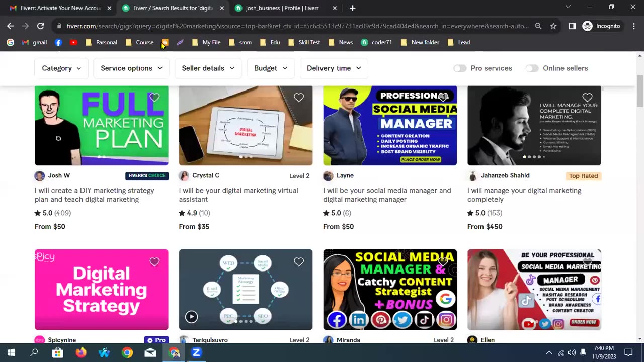The height and width of the screenshot is (362, 644).
Task: Show hidden system tray icons
Action: (x=549, y=352)
